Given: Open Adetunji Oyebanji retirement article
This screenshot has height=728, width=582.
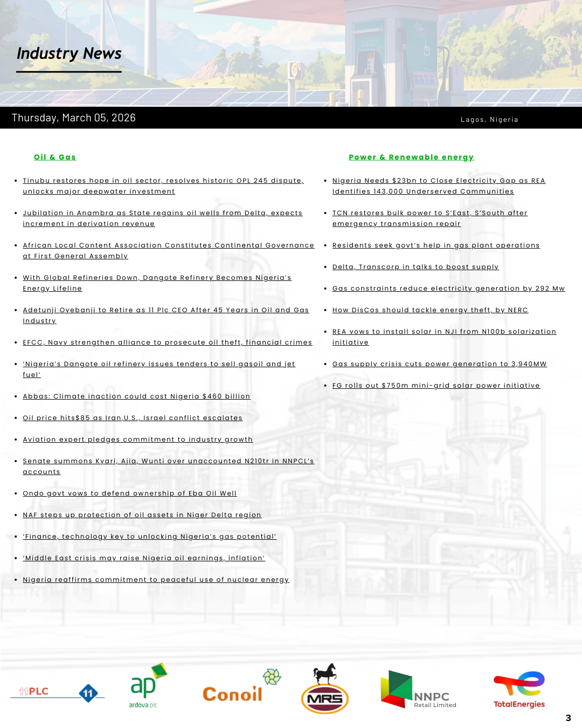Looking at the screenshot, I should [x=165, y=310].
